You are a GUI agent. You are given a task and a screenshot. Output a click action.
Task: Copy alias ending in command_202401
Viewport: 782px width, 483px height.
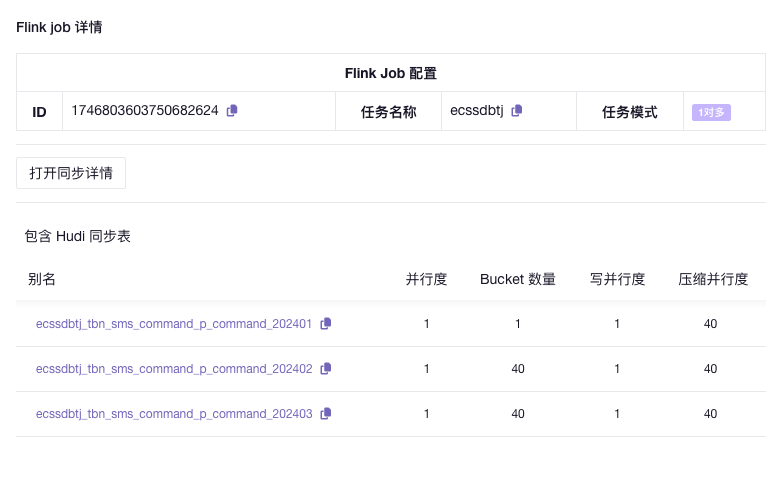[326, 324]
